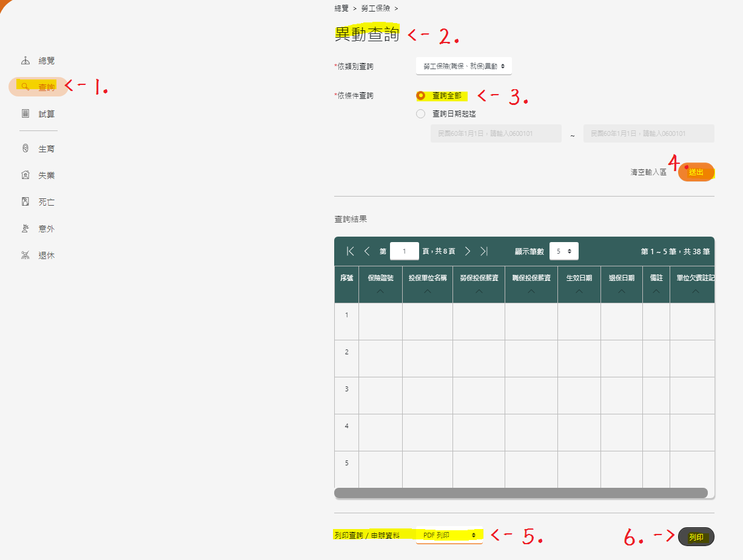
Task: Open 試算 calculator in the sidebar
Action: coord(25,113)
